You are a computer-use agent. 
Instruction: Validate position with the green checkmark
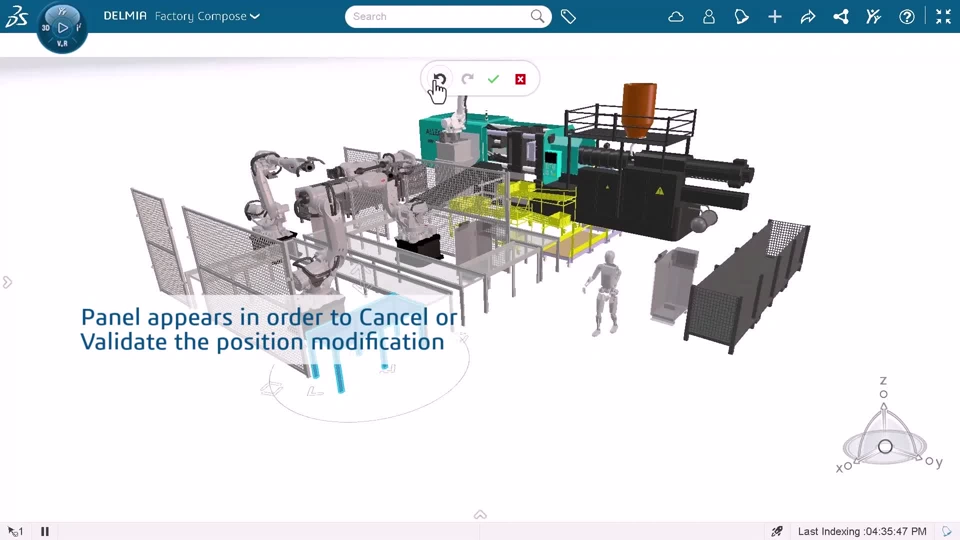493,79
